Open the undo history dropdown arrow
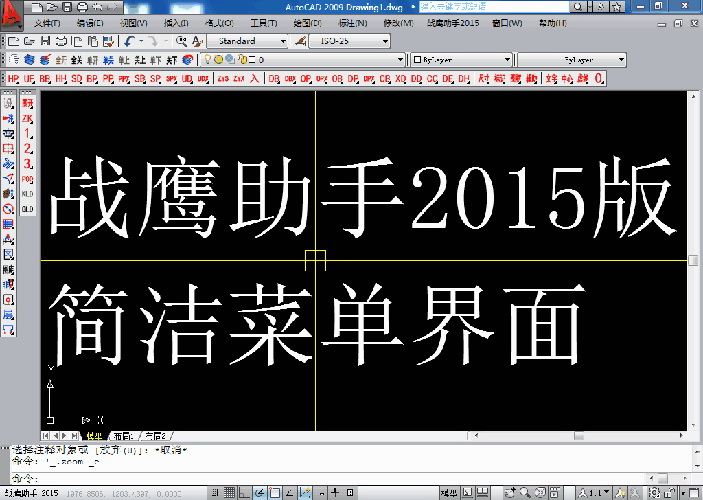This screenshot has width=703, height=500. pyautogui.click(x=141, y=41)
